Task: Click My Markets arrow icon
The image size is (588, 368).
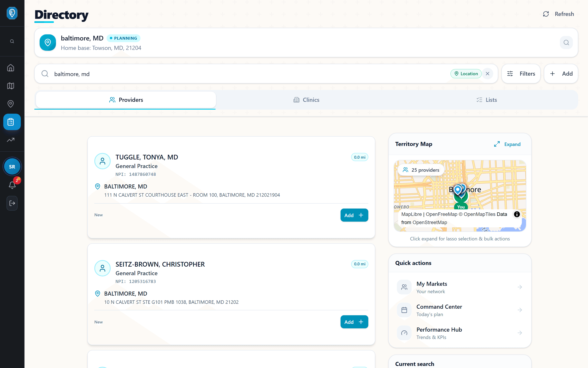Action: pos(520,287)
